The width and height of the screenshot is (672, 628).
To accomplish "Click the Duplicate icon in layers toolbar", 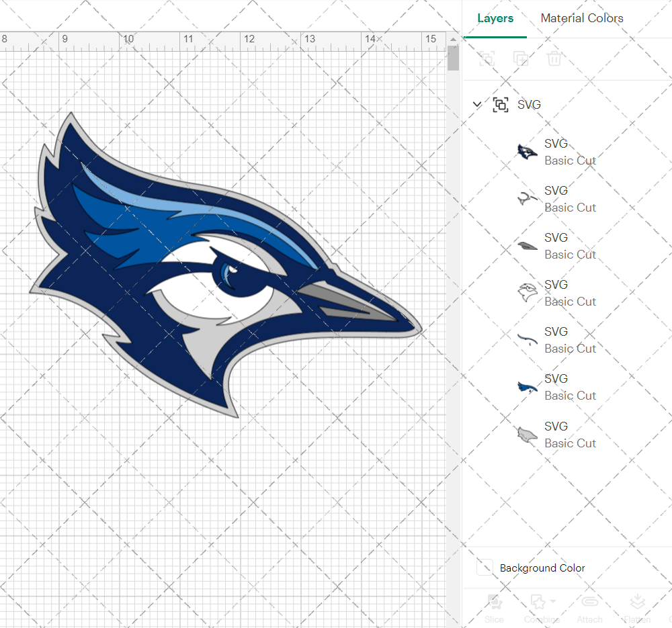I will [x=521, y=58].
